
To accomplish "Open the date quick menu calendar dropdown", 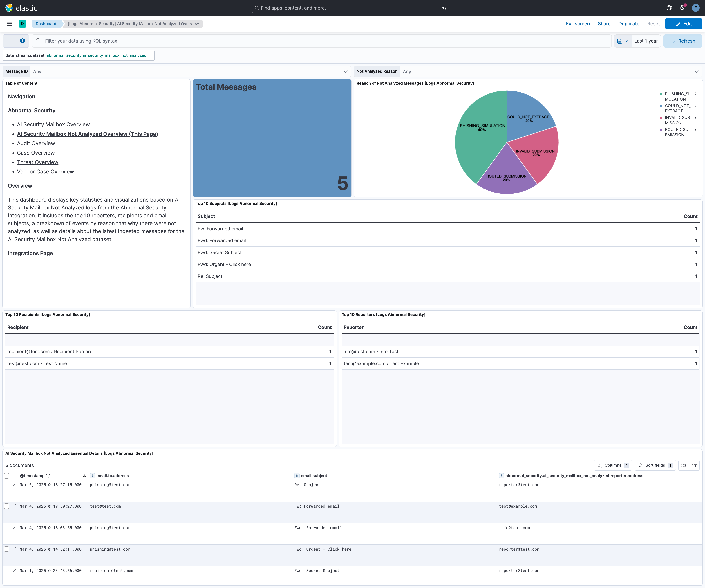I will pos(622,41).
